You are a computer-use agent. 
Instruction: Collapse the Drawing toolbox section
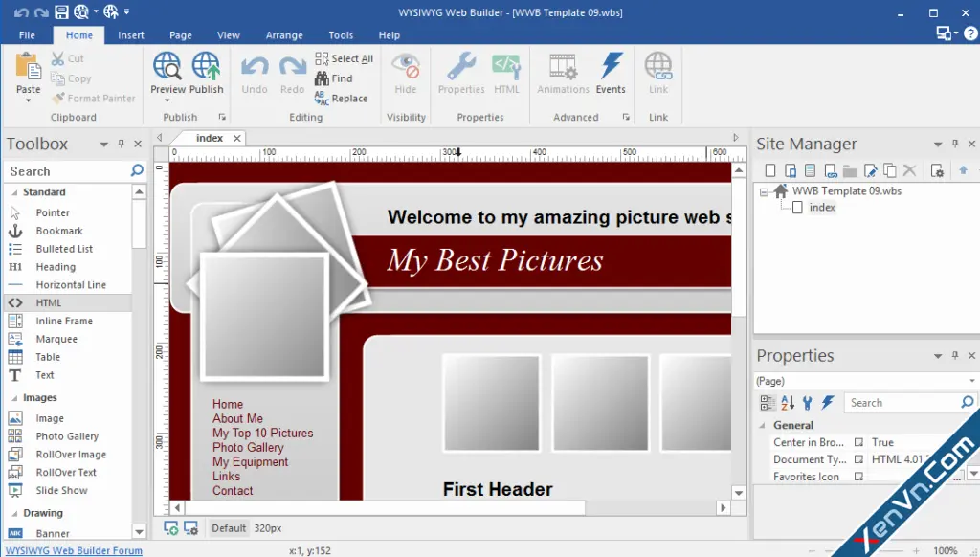[x=14, y=513]
